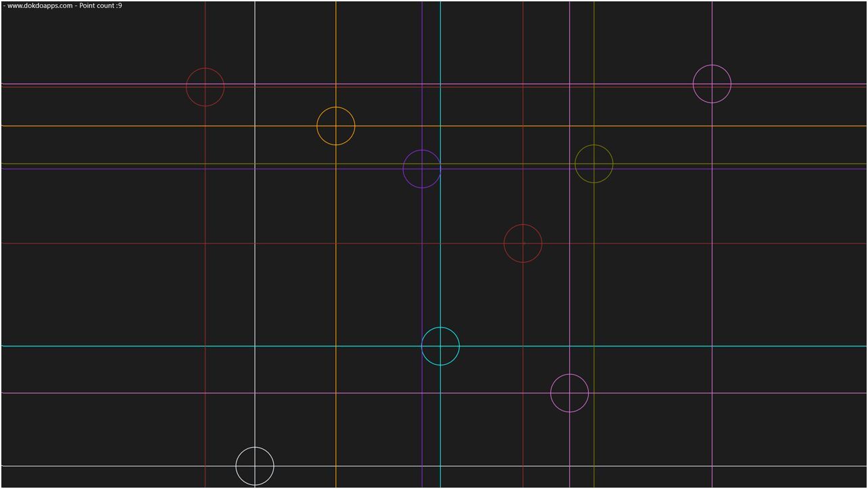Click where olive vertical crosses cyan horizontal line
Image resolution: width=868 pixels, height=489 pixels.
(x=594, y=346)
